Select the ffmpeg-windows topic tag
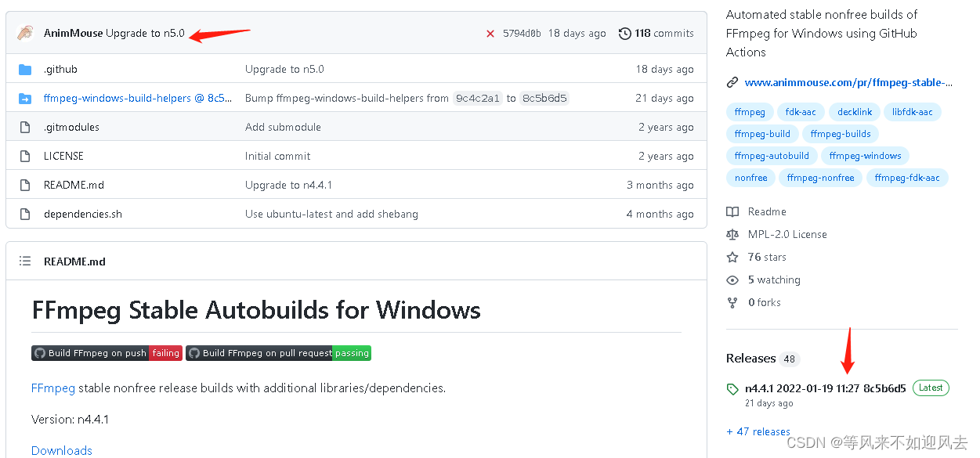 click(865, 156)
